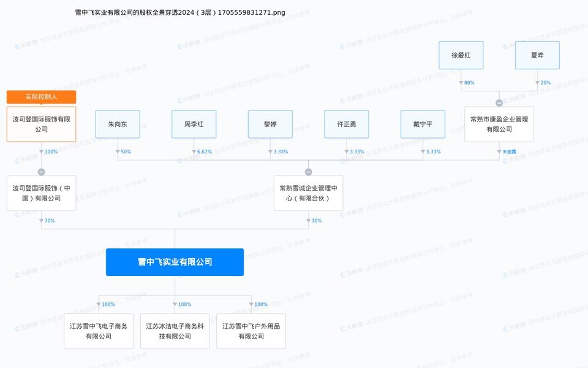Open subsidiary 江苏冰洁电子商务科技有限公司
588x368 pixels.
[175, 331]
